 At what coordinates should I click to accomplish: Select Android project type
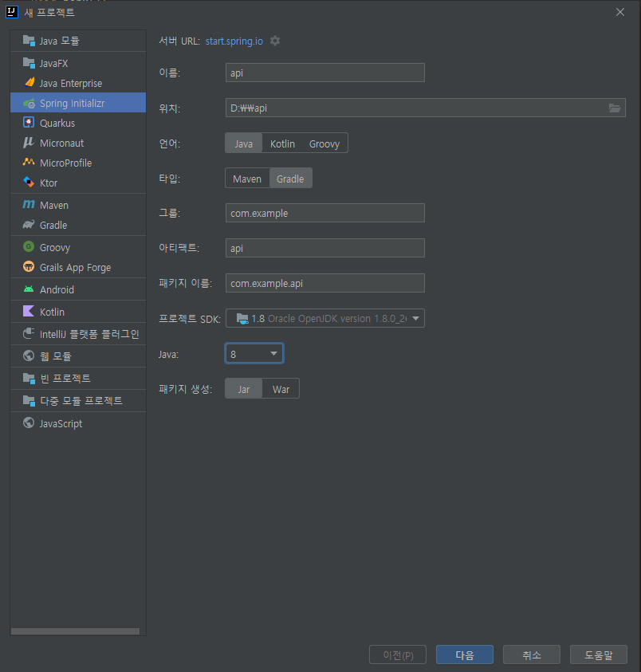(78, 289)
